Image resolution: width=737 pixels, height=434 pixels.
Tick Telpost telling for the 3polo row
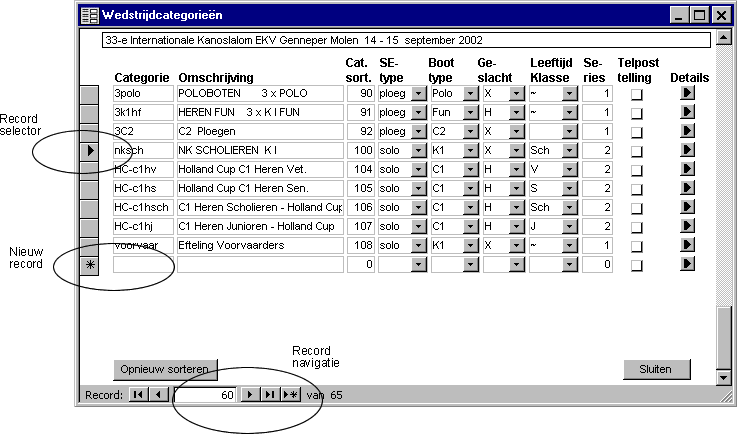[x=636, y=95]
